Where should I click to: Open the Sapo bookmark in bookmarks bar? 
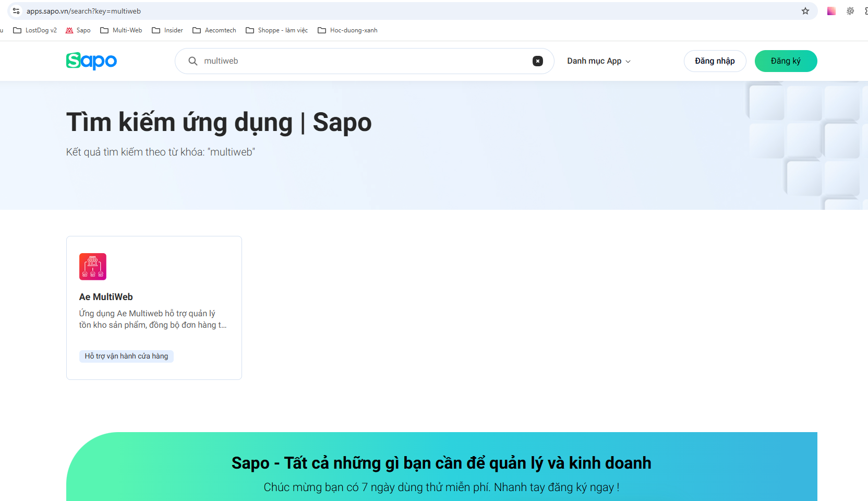point(78,30)
